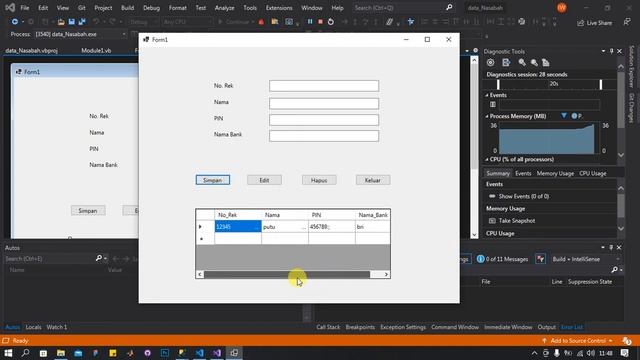The width and height of the screenshot is (640, 360).
Task: Click the right diagnostics timeline selection handle
Action: pyautogui.click(x=600, y=84)
